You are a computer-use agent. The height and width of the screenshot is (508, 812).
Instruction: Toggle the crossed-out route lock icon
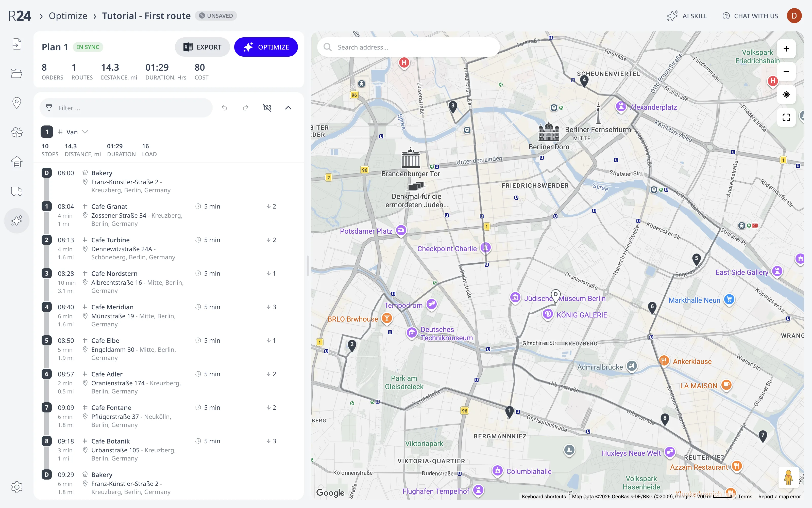click(267, 108)
